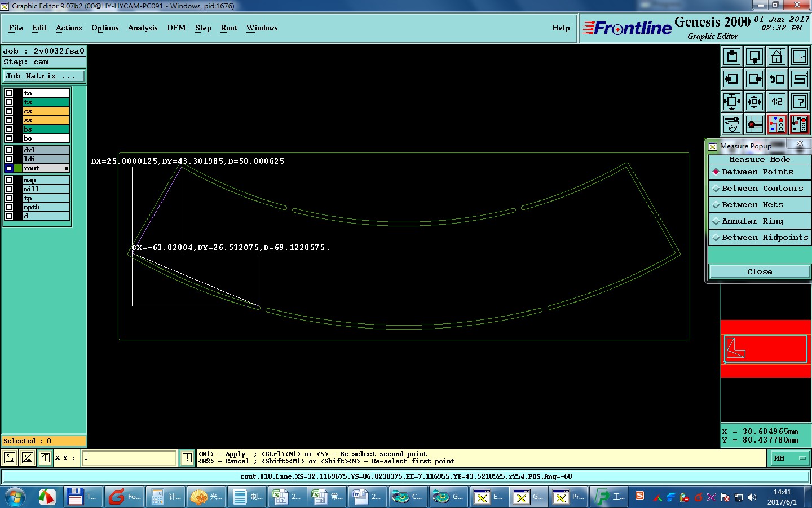The height and width of the screenshot is (508, 812).
Task: Click the floppy disk taskbar icon
Action: point(82,497)
